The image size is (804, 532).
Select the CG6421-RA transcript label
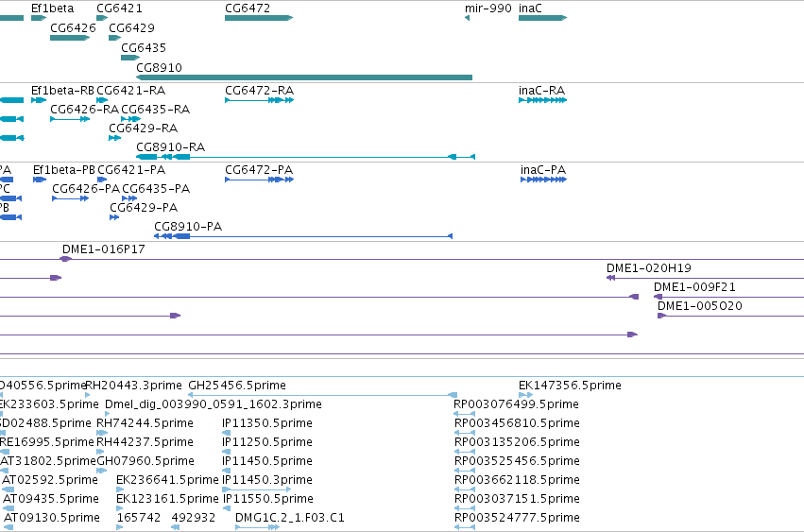pos(131,91)
